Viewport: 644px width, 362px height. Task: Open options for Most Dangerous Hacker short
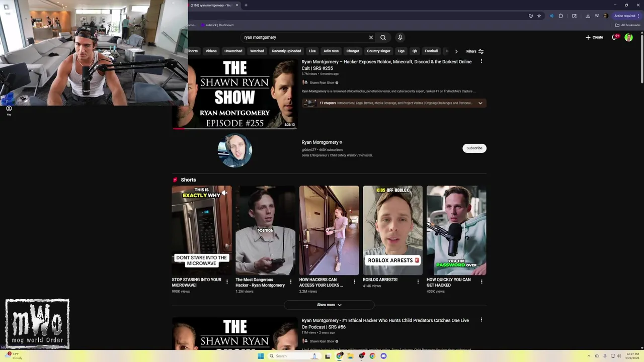pos(290,282)
